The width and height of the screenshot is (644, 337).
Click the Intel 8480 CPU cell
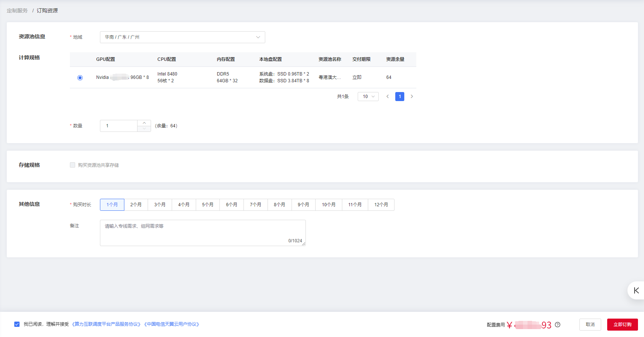tap(167, 74)
